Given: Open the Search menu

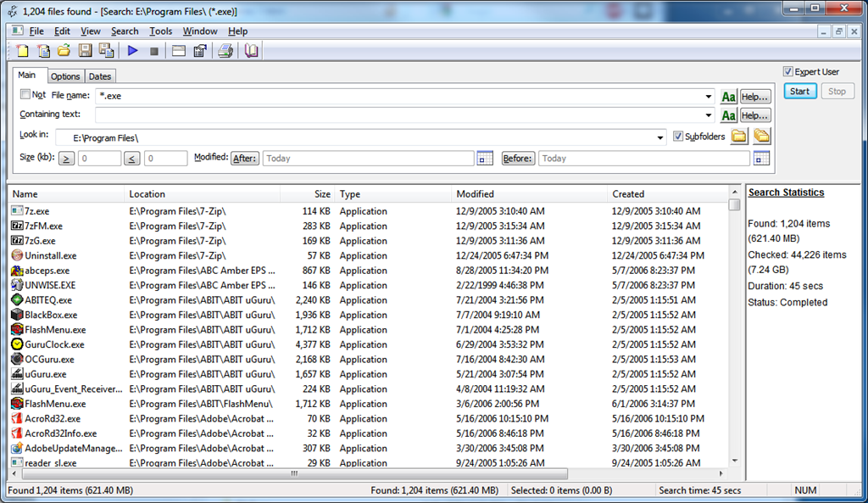Looking at the screenshot, I should point(125,31).
